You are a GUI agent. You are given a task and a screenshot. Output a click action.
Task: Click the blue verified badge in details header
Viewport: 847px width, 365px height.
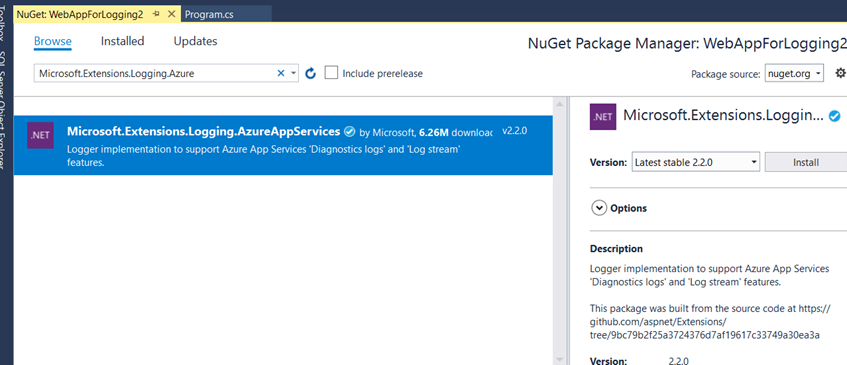[x=835, y=116]
